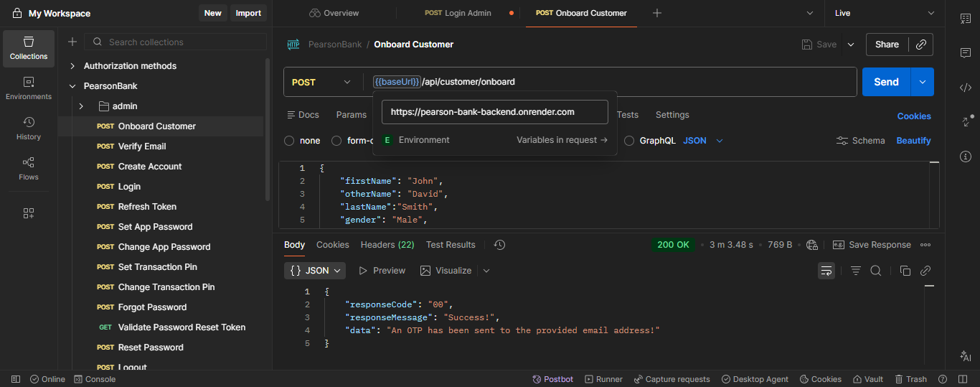Screen dimensions: 980x387
Task: Open the JSON body language dropdown
Action: pos(703,141)
